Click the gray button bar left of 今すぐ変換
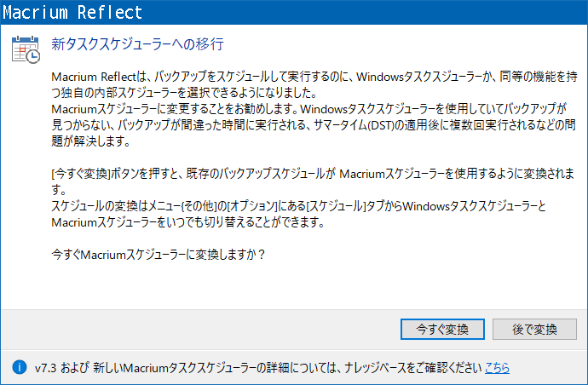 click(200, 329)
